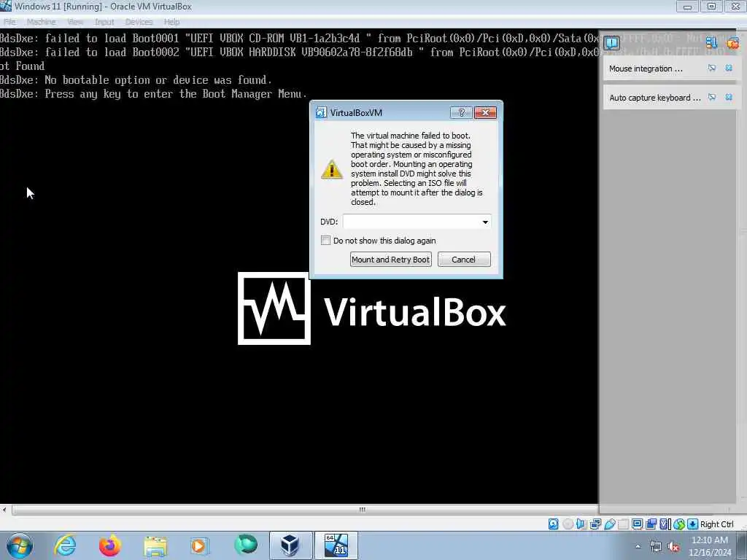Open the Input menu
The image size is (747, 560).
tap(104, 22)
